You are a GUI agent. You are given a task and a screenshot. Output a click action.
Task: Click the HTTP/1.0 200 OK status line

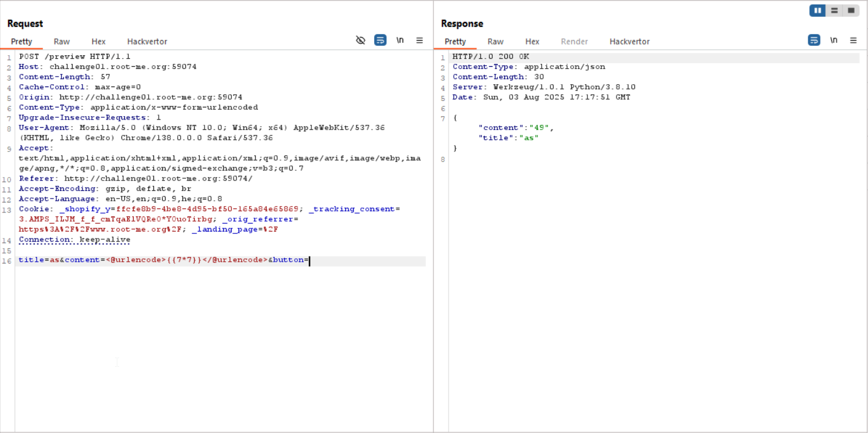coord(491,57)
